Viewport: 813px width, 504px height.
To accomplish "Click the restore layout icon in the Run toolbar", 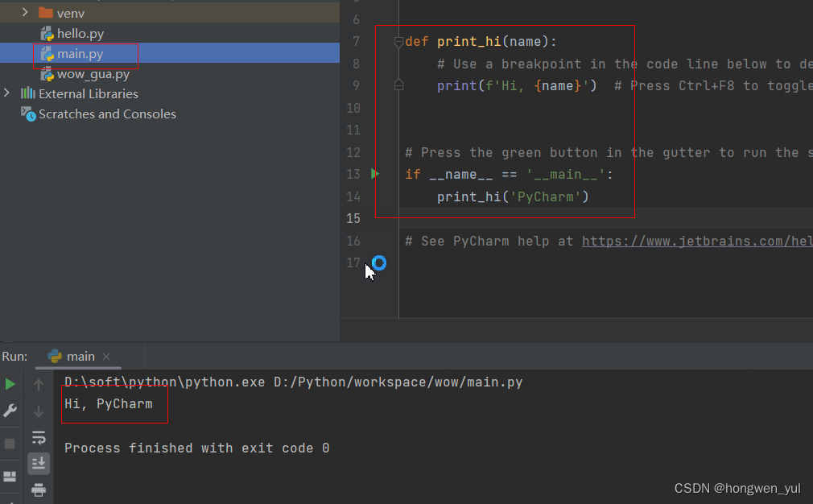I will point(10,475).
